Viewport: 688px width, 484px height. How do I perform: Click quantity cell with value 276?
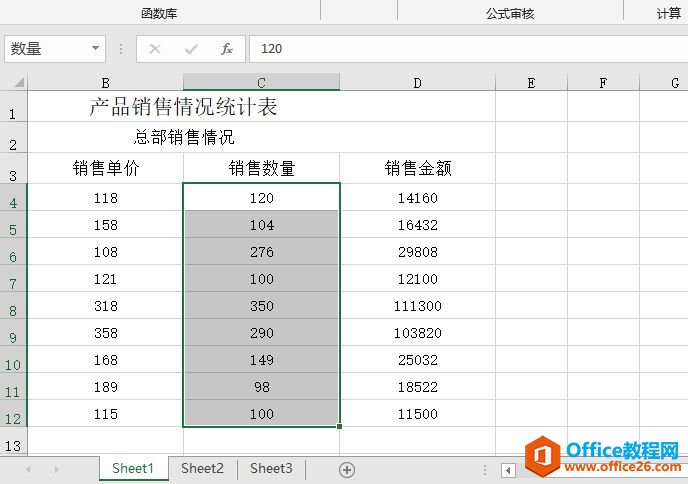click(x=262, y=251)
